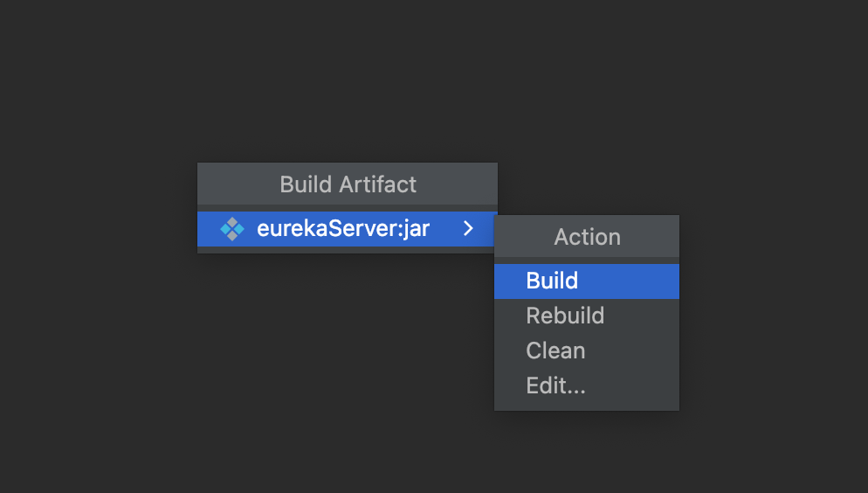Click the right arrow beside eurekaServer:jar
Image resolution: width=868 pixels, height=493 pixels.
468,228
